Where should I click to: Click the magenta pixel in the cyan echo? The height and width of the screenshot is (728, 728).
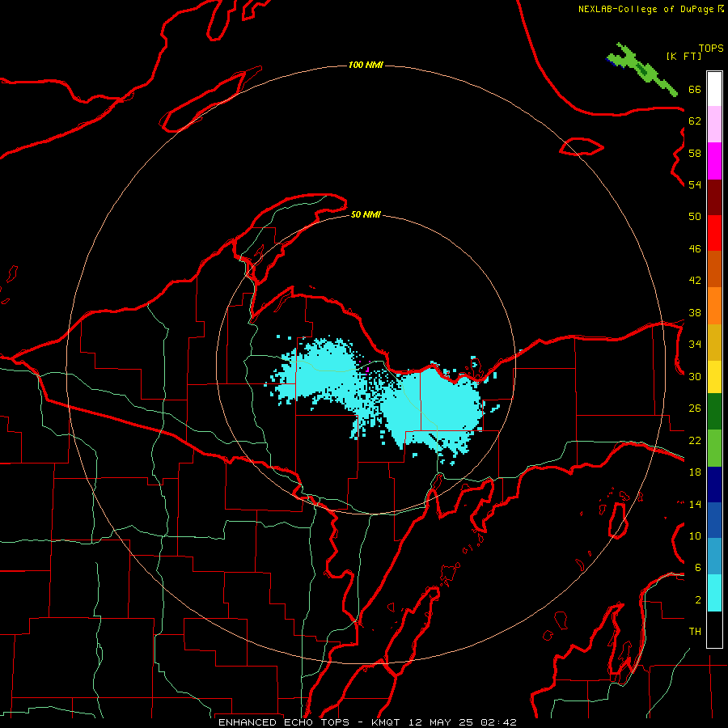point(367,370)
